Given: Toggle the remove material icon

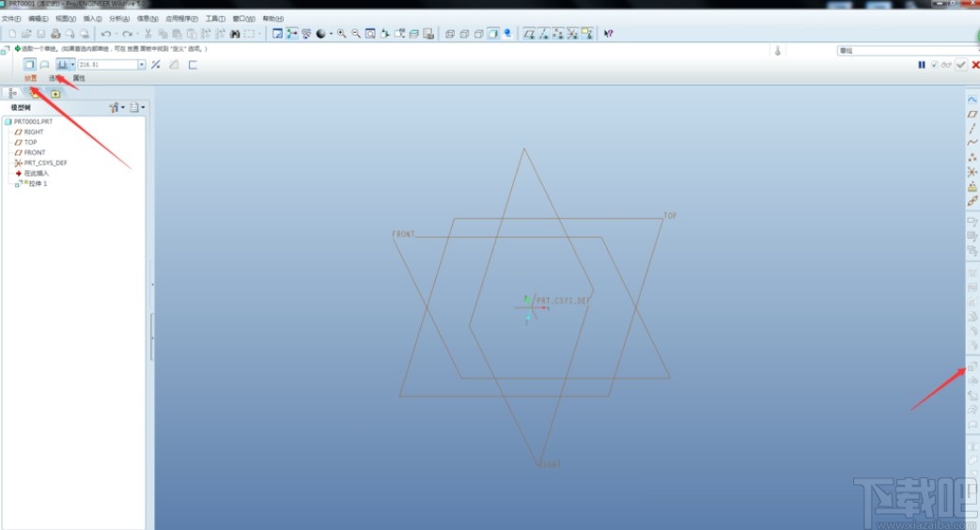Looking at the screenshot, I should 174,65.
